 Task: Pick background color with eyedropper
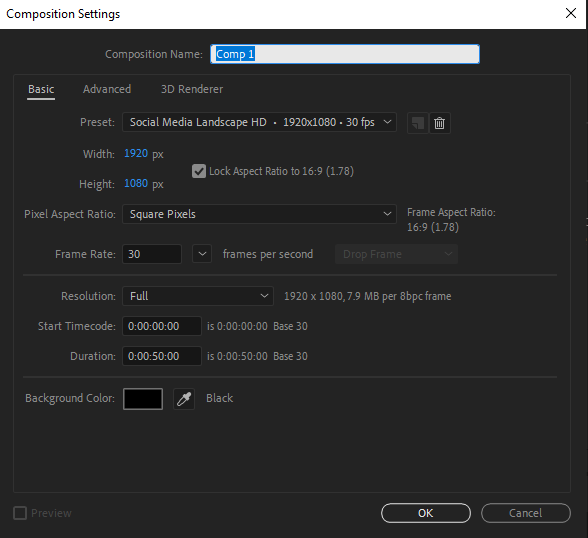pos(184,399)
